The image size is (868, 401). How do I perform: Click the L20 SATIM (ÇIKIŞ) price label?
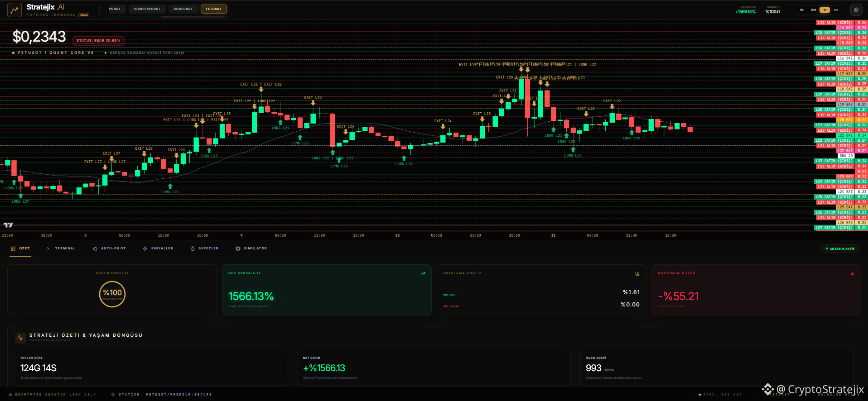[834, 110]
